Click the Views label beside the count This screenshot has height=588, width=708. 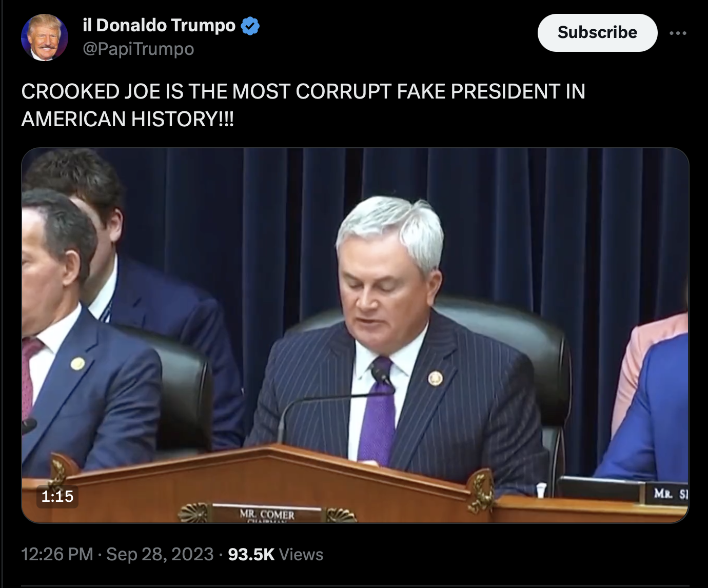click(301, 554)
